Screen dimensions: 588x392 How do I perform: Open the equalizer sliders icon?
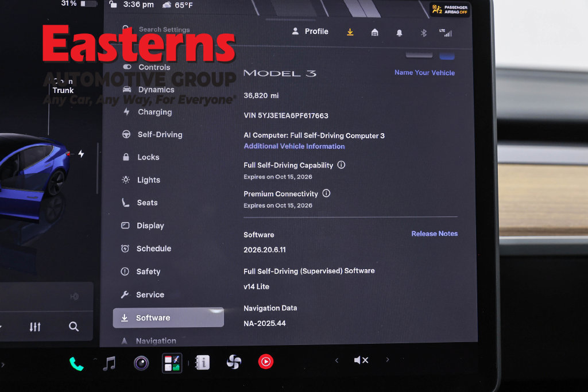pos(35,327)
